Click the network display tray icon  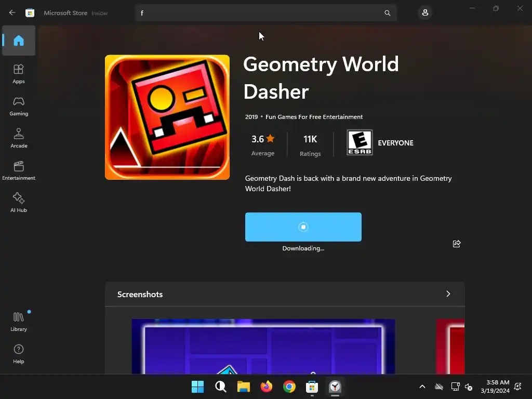pyautogui.click(x=455, y=387)
